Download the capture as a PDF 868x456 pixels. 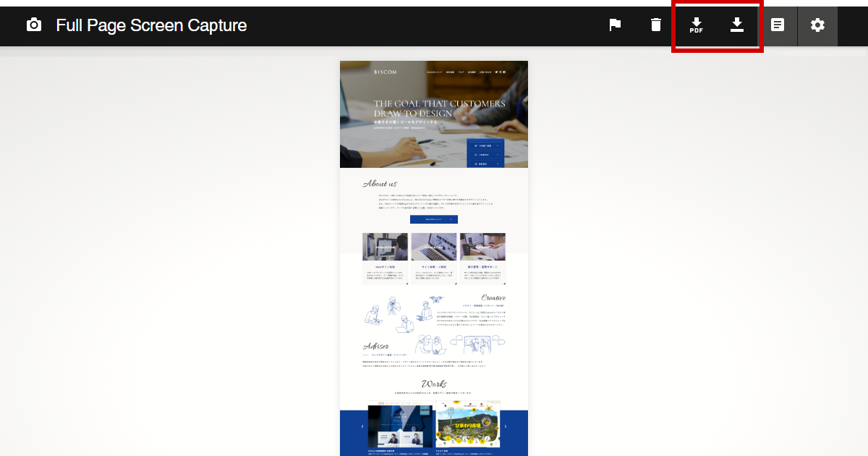[696, 26]
